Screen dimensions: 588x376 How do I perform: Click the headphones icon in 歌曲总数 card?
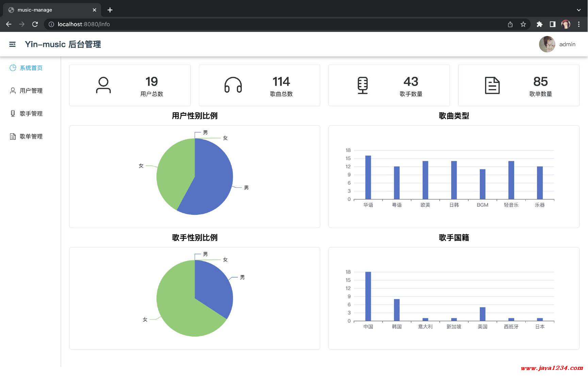(x=233, y=85)
